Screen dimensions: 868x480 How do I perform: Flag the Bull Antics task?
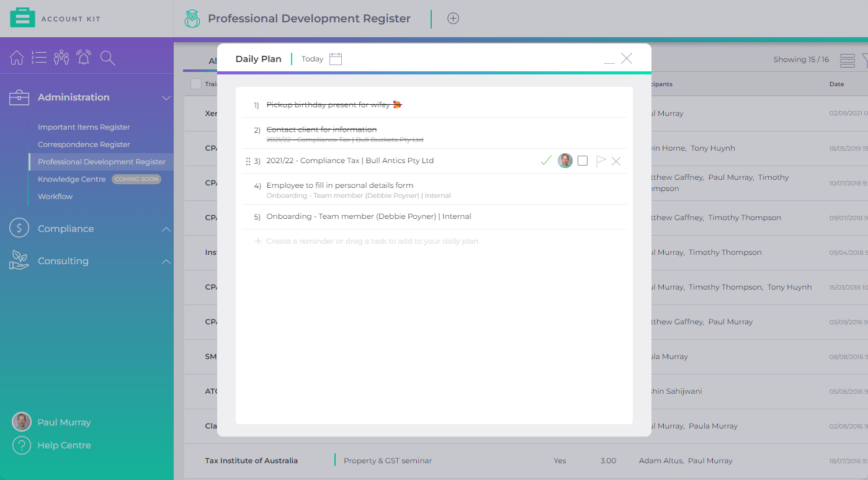pyautogui.click(x=601, y=161)
